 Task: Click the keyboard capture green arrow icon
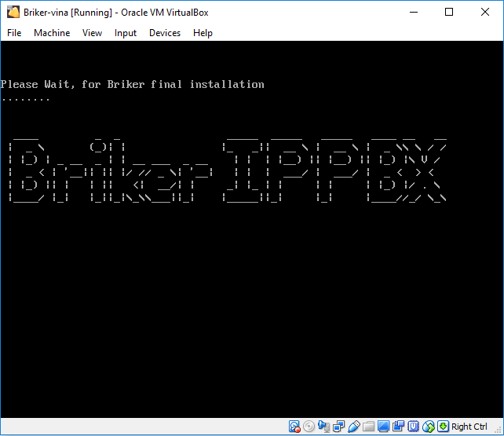pos(443,427)
